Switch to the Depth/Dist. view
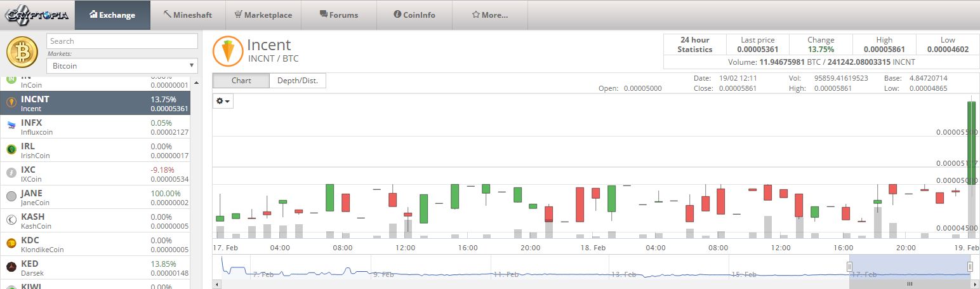 click(298, 81)
